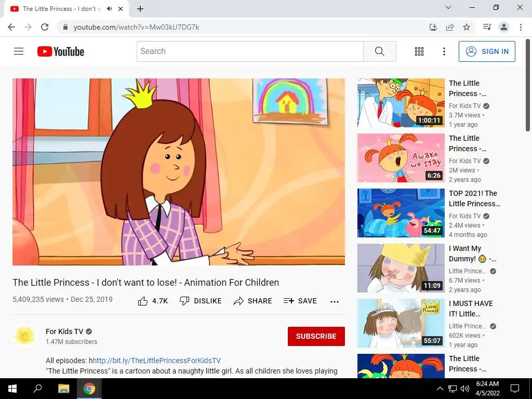The width and height of the screenshot is (532, 399).
Task: Click the share page icon in address bar
Action: pos(450,27)
